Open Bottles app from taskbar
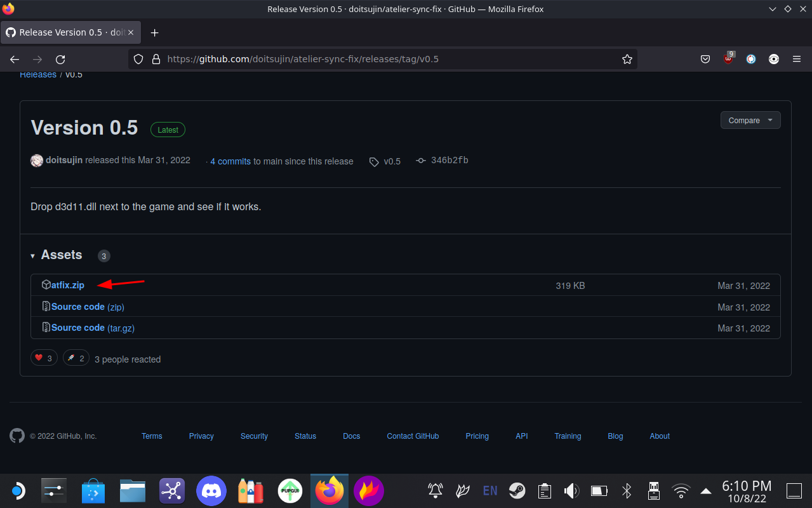This screenshot has width=812, height=508. click(x=251, y=491)
